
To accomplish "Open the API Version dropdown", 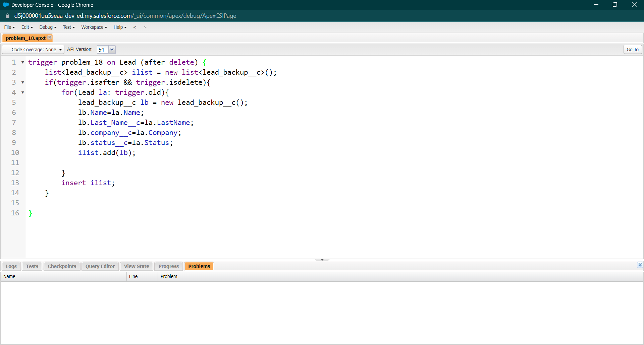I will pyautogui.click(x=112, y=49).
